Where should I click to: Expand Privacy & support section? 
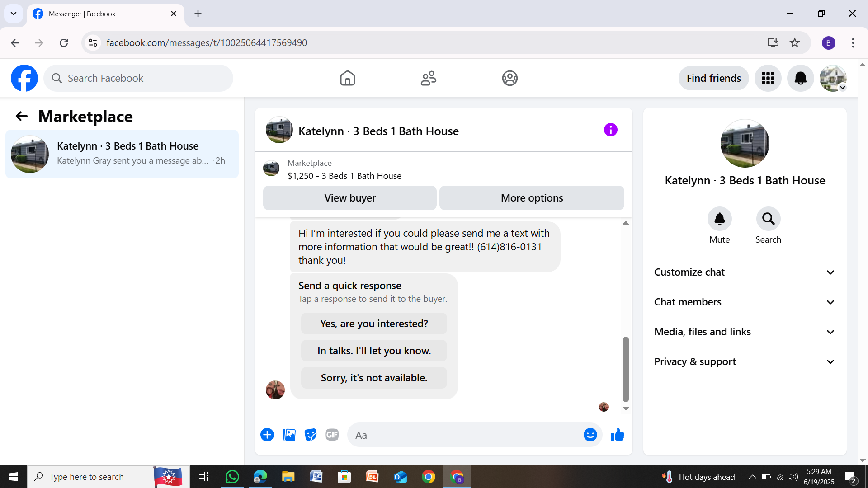coord(744,361)
